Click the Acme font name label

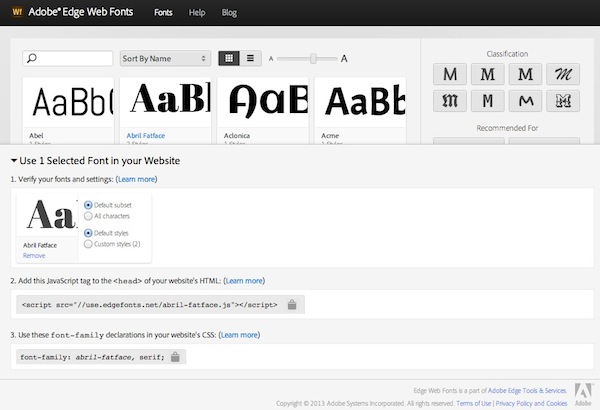click(330, 136)
